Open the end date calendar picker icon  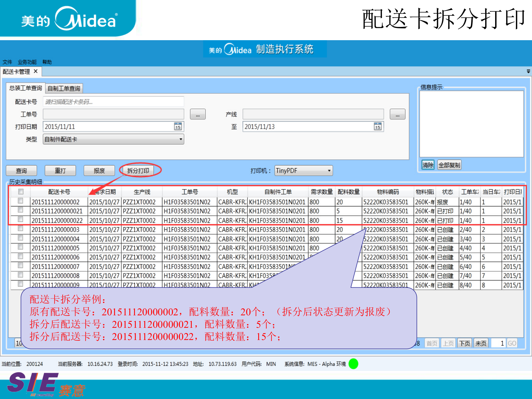pos(377,127)
